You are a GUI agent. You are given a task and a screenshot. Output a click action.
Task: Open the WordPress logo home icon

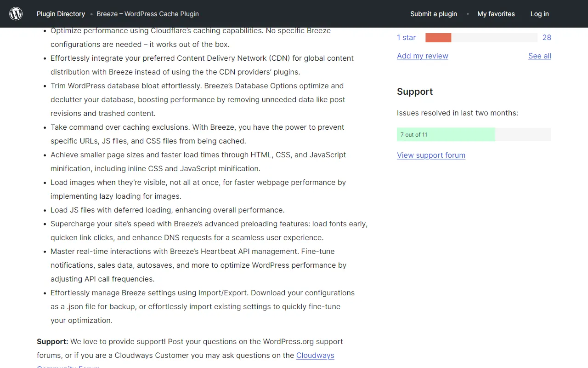tap(16, 14)
